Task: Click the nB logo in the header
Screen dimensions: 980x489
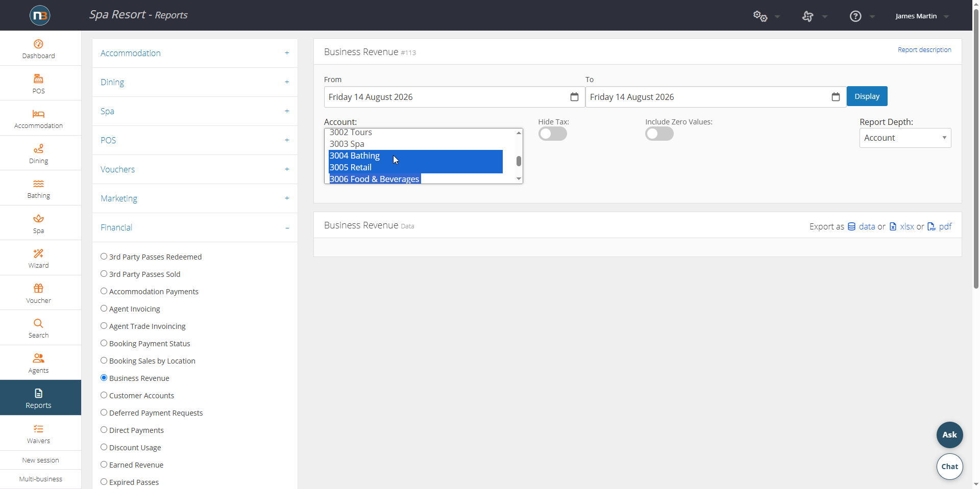Action: pos(40,15)
